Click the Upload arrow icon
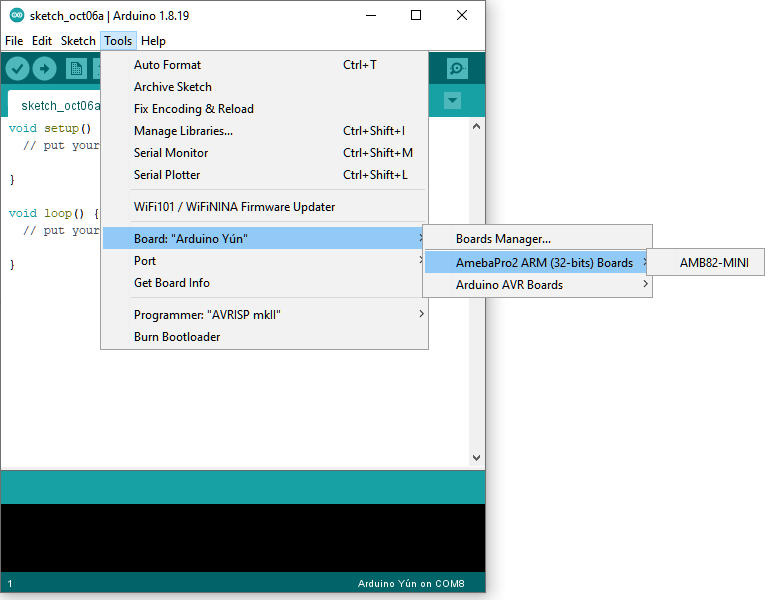Screen dimensions: 773x600 (x=45, y=68)
